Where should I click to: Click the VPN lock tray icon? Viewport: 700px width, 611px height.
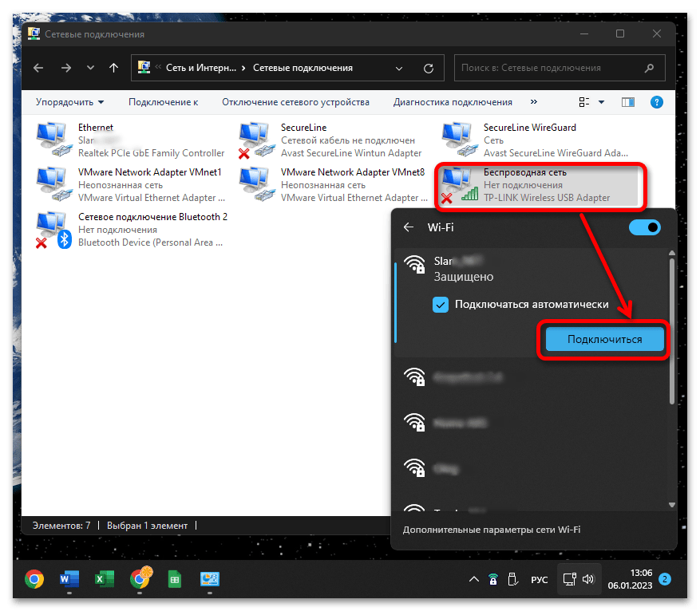(x=492, y=579)
